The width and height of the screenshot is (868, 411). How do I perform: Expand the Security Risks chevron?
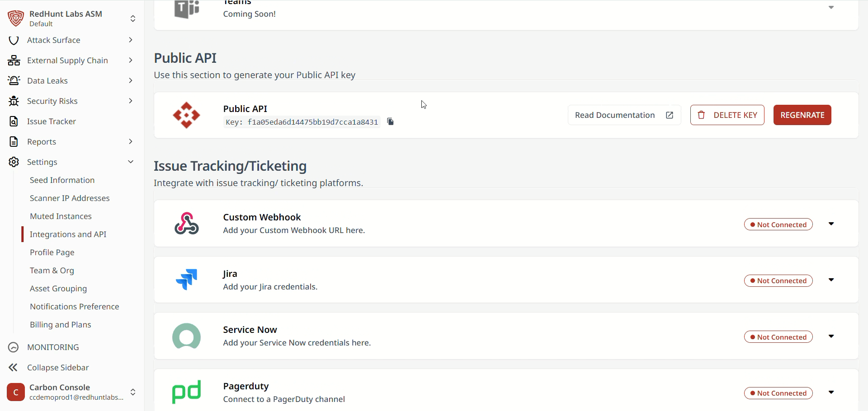point(130,101)
